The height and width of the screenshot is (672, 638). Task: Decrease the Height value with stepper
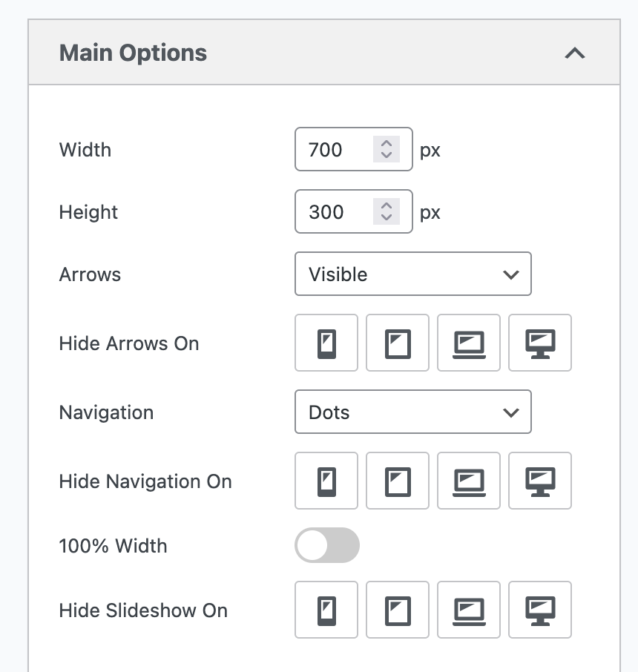pyautogui.click(x=386, y=217)
